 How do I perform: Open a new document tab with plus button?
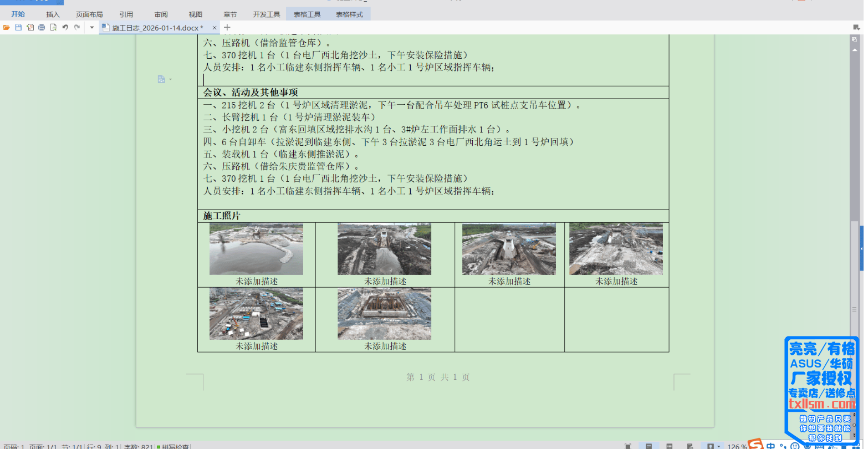point(227,27)
